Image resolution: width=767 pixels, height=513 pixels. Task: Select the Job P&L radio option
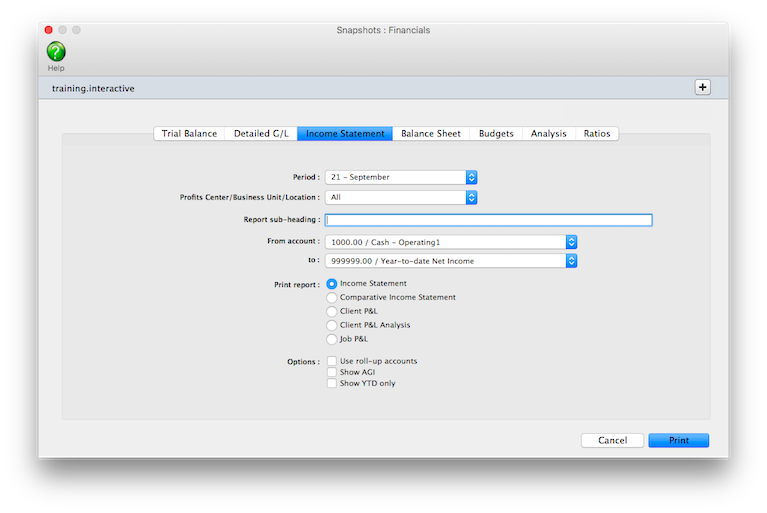[333, 339]
